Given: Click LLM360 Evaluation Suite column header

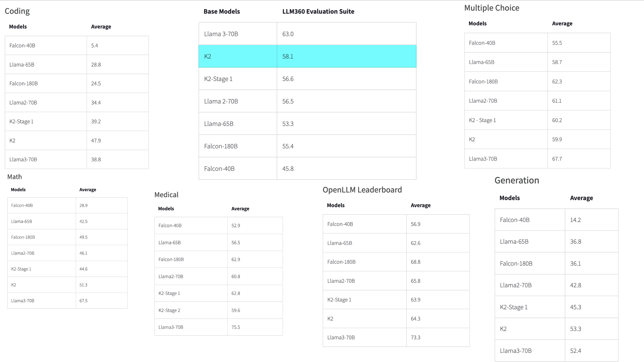Looking at the screenshot, I should (318, 11).
